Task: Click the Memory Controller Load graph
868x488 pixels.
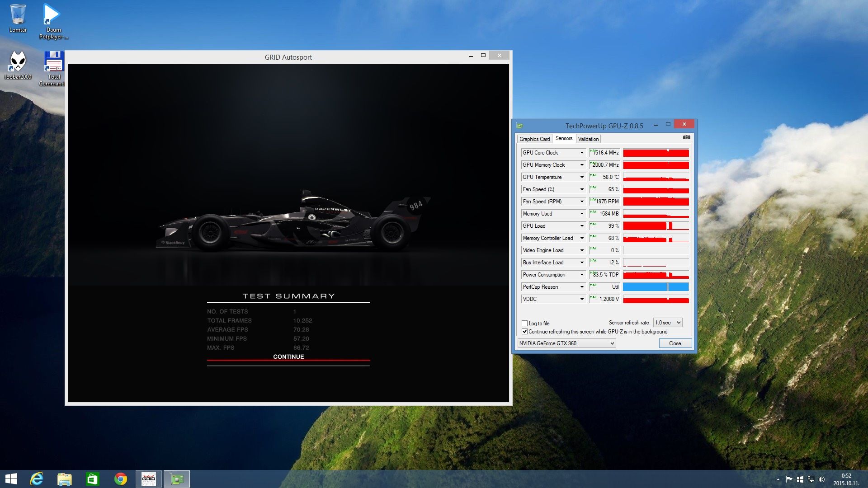Action: pos(656,238)
